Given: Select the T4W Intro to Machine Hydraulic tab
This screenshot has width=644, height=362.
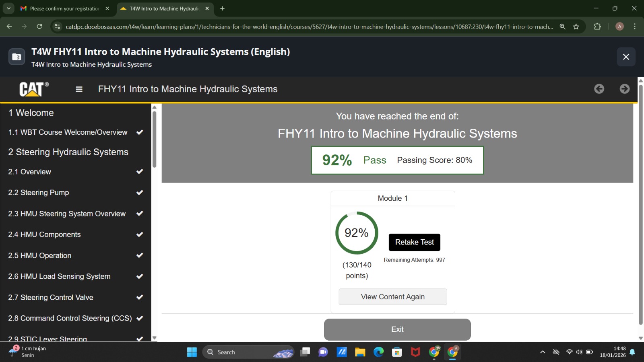Looking at the screenshot, I should click(x=164, y=8).
